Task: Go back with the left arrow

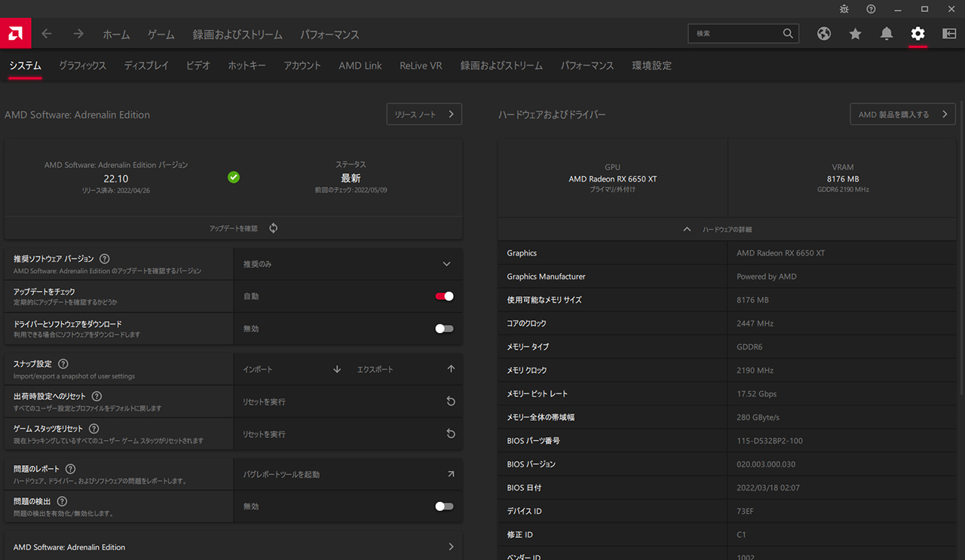Action: [x=47, y=34]
